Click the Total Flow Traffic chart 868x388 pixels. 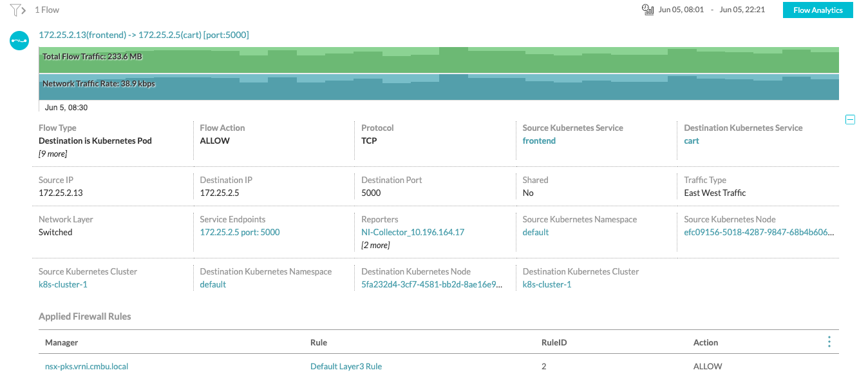(439, 60)
